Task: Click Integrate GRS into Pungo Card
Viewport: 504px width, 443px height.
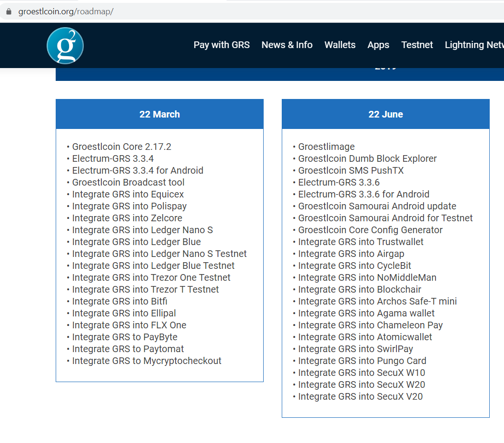Action: [362, 361]
